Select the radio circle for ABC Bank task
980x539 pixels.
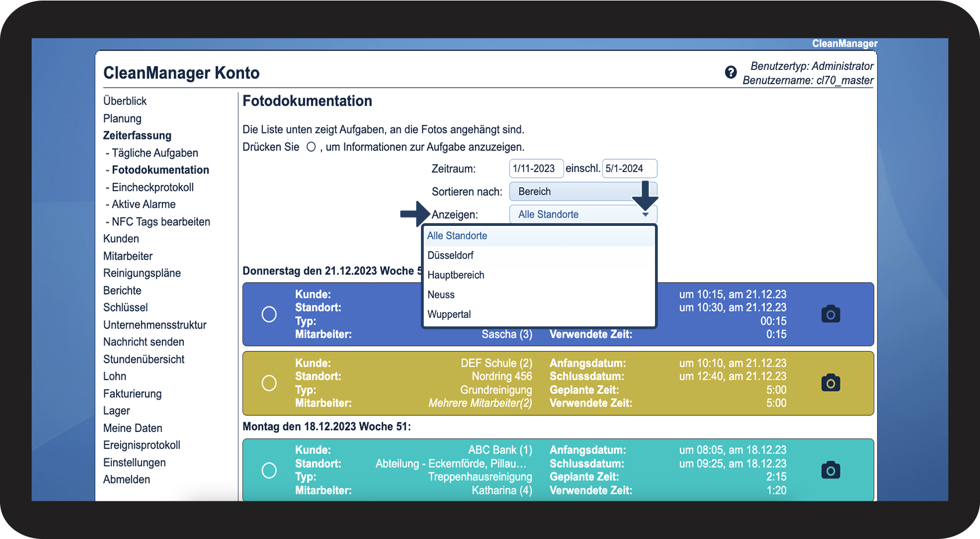(269, 470)
